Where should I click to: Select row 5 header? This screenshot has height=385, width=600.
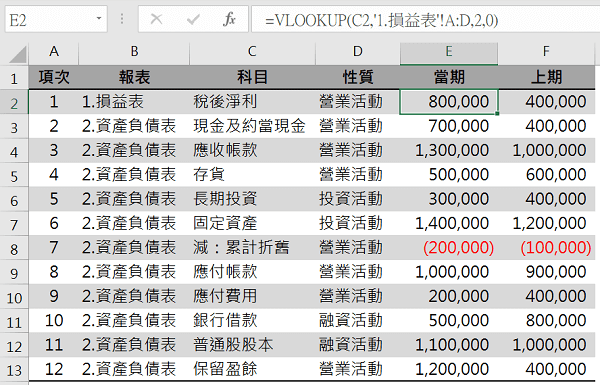(x=14, y=175)
